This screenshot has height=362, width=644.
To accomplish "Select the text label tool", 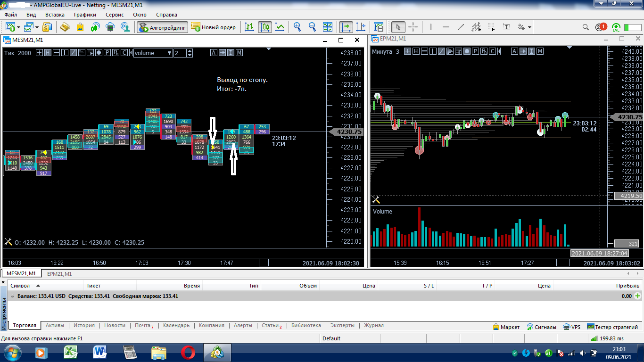I will tap(506, 27).
